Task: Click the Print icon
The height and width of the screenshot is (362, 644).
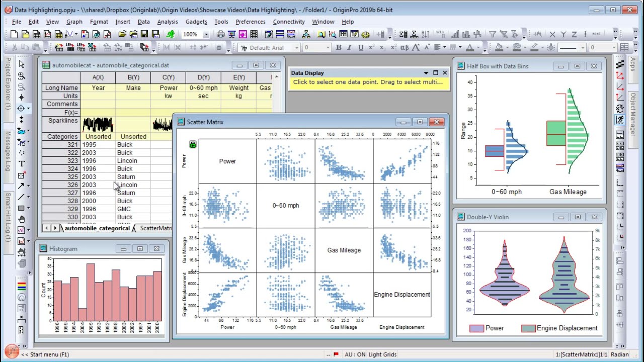Action: (220, 34)
